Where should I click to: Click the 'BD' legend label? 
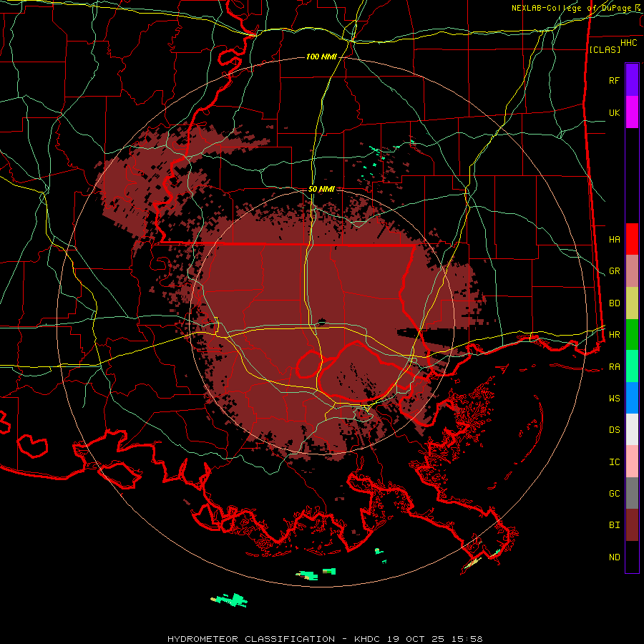point(614,303)
